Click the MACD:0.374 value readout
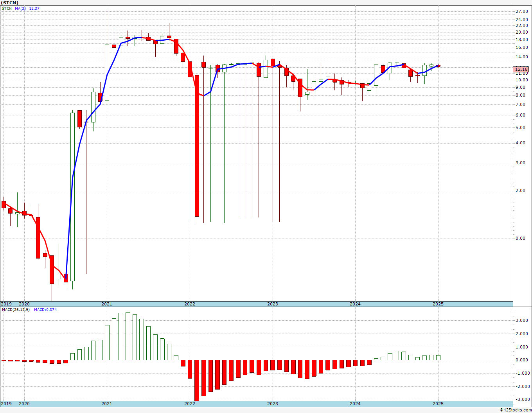 coord(45,310)
